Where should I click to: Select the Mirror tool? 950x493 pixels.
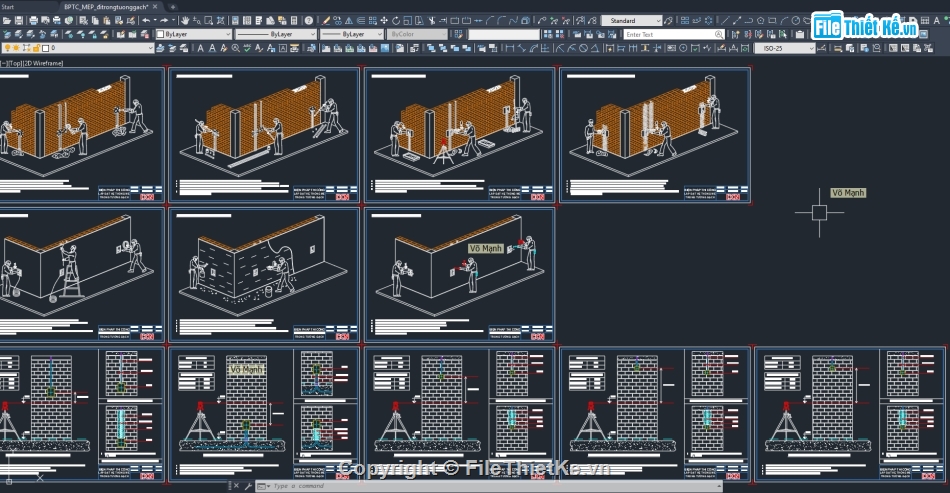click(349, 21)
